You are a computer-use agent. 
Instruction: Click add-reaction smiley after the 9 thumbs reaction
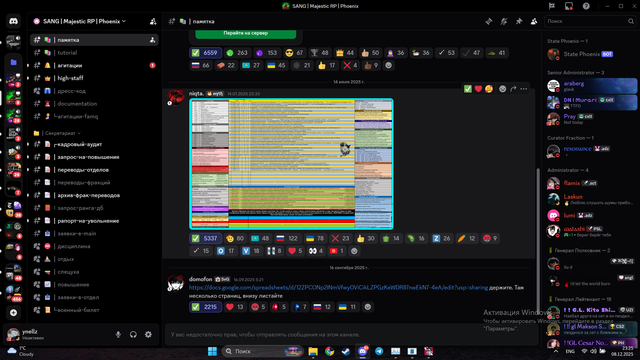point(389,65)
